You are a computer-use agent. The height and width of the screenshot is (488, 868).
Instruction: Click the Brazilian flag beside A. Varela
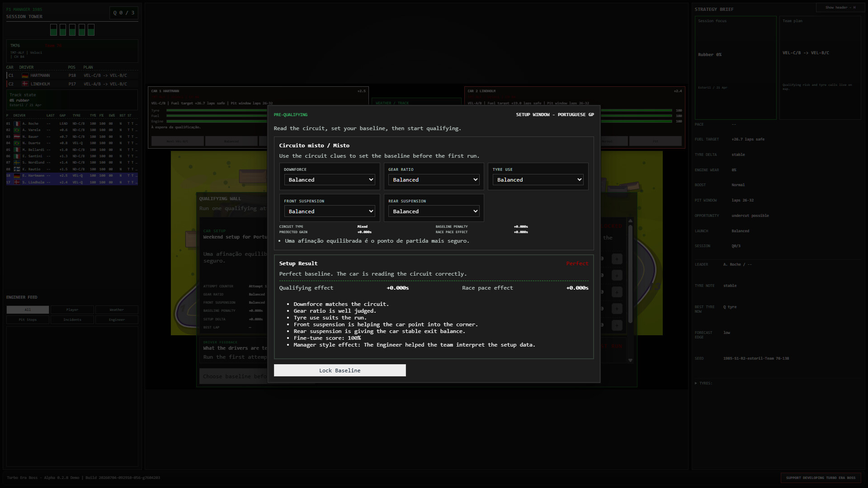[x=17, y=130]
